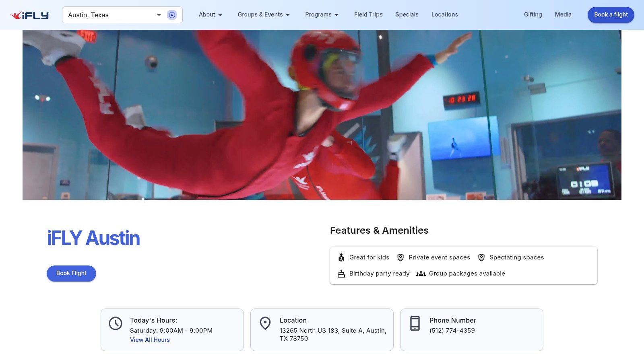Click the Birthday party cake icon

(x=341, y=274)
